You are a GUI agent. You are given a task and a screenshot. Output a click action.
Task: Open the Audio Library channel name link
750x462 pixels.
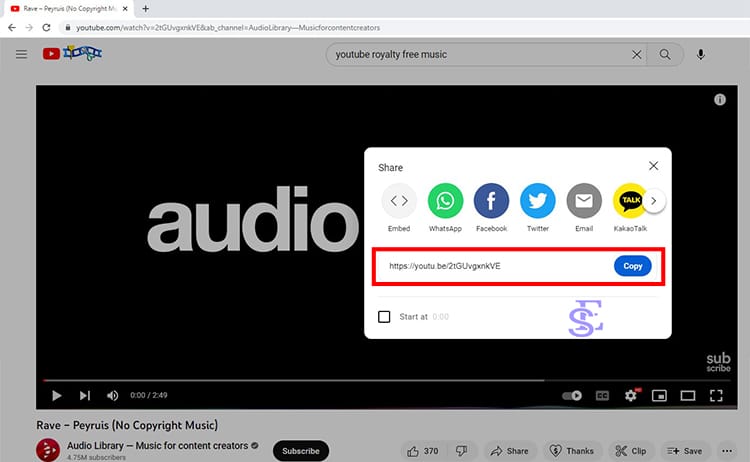tap(157, 445)
